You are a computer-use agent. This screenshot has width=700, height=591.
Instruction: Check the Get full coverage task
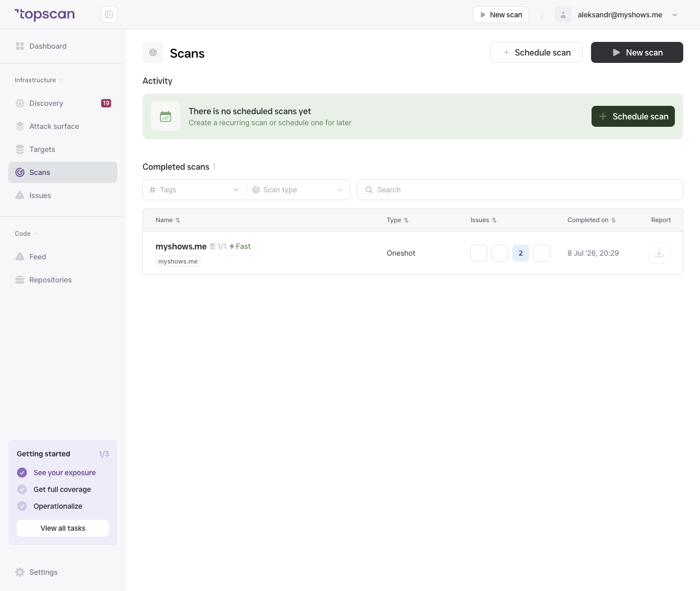coord(22,489)
